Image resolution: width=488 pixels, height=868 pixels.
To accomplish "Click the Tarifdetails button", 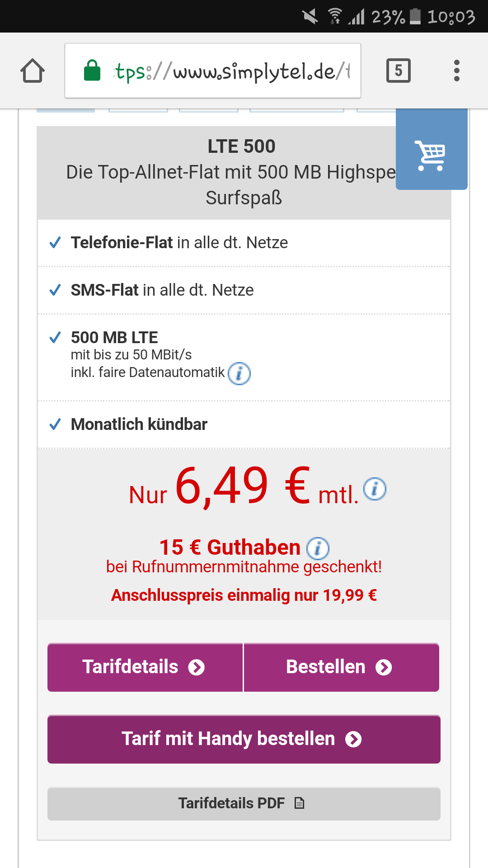I will 145,667.
